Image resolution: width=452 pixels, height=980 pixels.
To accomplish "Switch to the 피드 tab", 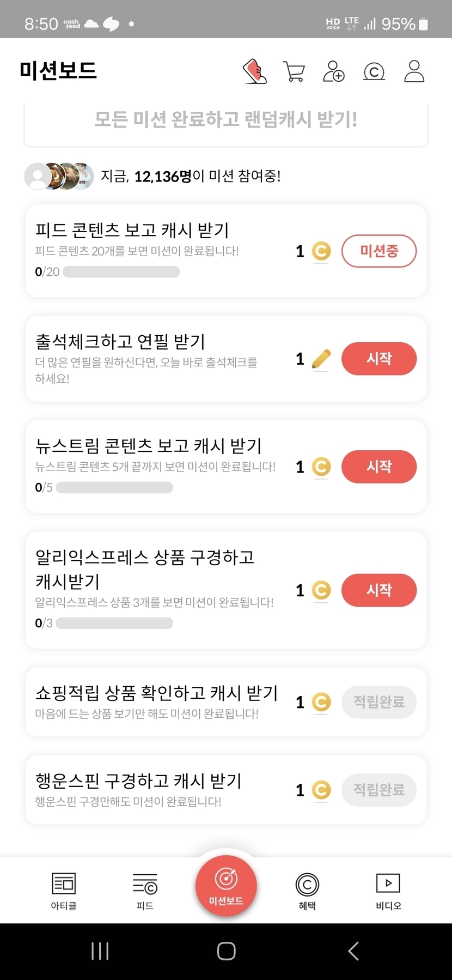I will point(145,891).
